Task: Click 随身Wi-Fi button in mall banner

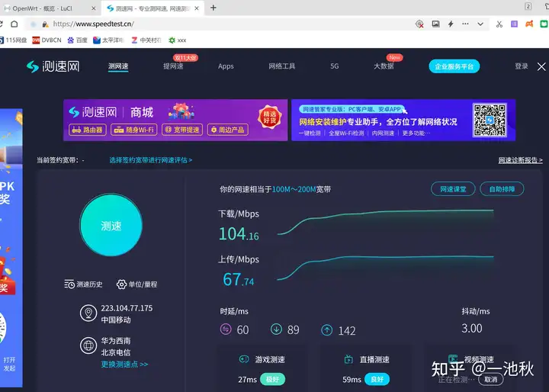Action: point(134,130)
